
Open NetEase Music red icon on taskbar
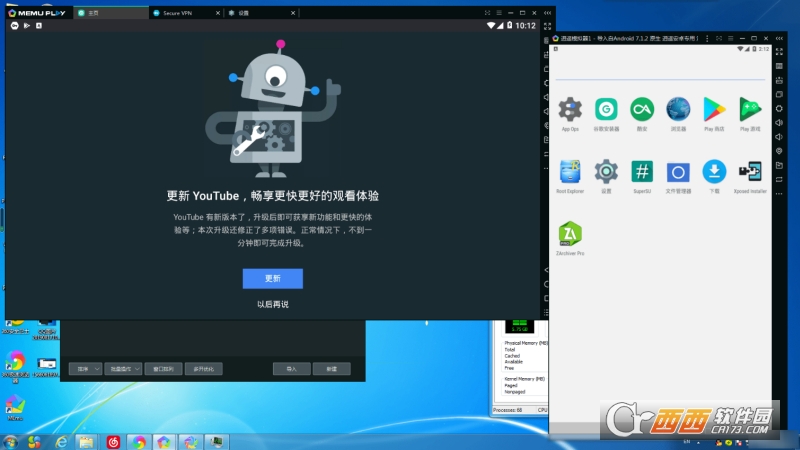click(x=113, y=442)
